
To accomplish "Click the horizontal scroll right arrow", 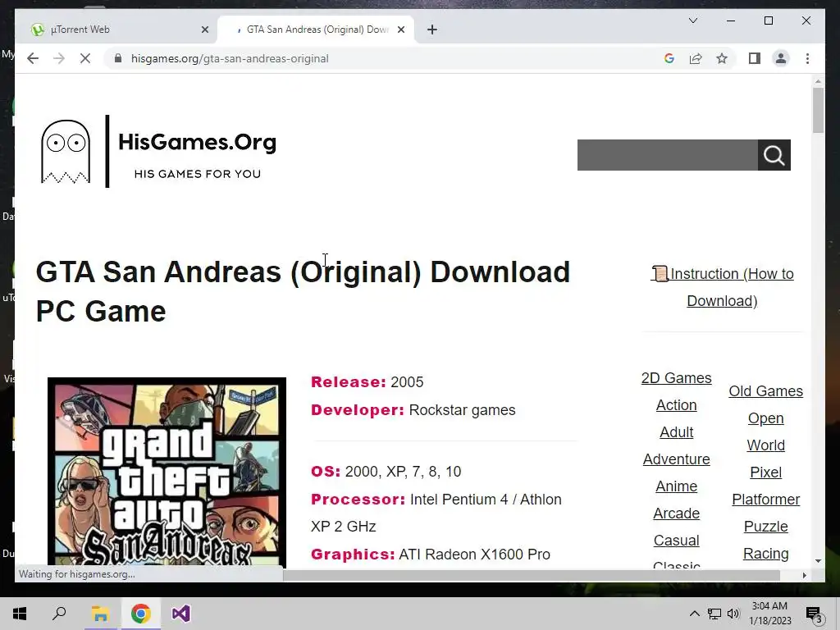I will 804,575.
